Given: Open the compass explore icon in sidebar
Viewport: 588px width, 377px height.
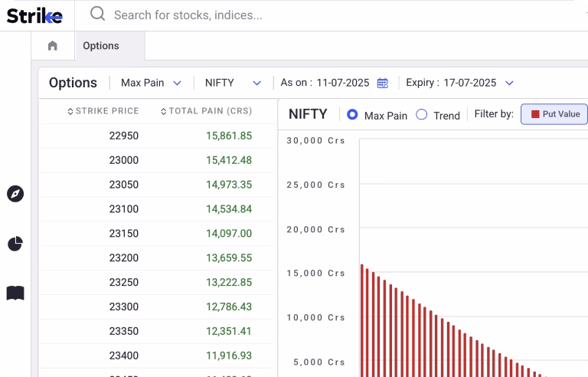Looking at the screenshot, I should click(15, 194).
